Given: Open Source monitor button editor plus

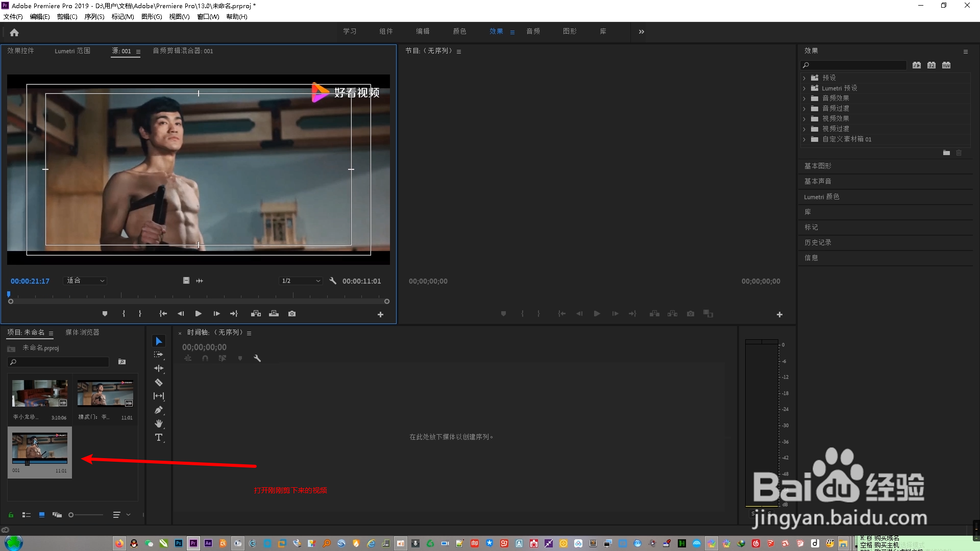Looking at the screenshot, I should [x=380, y=315].
